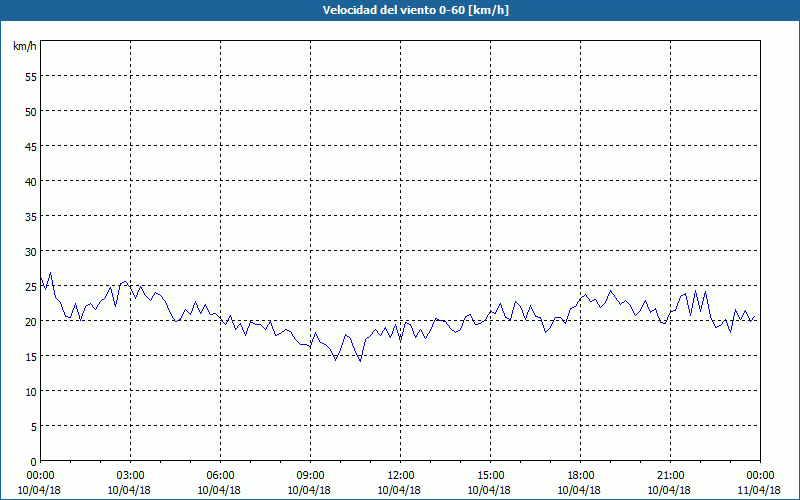Click the '10/04/18' date under 12:00
800x500 pixels.
[399, 490]
